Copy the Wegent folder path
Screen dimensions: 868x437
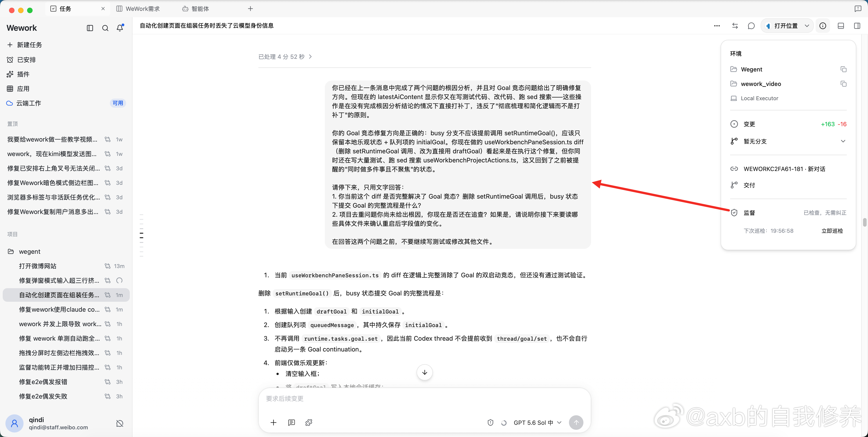click(x=843, y=69)
